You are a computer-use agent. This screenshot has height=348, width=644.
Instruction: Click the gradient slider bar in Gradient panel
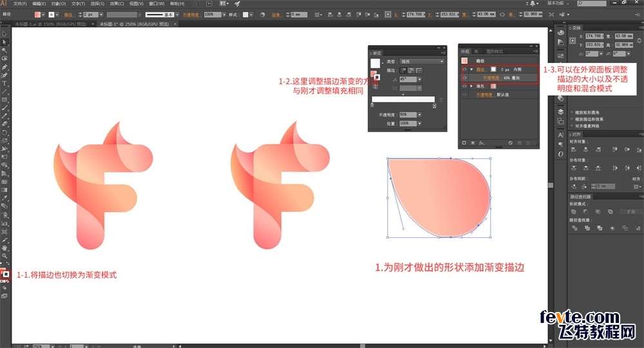tap(403, 99)
